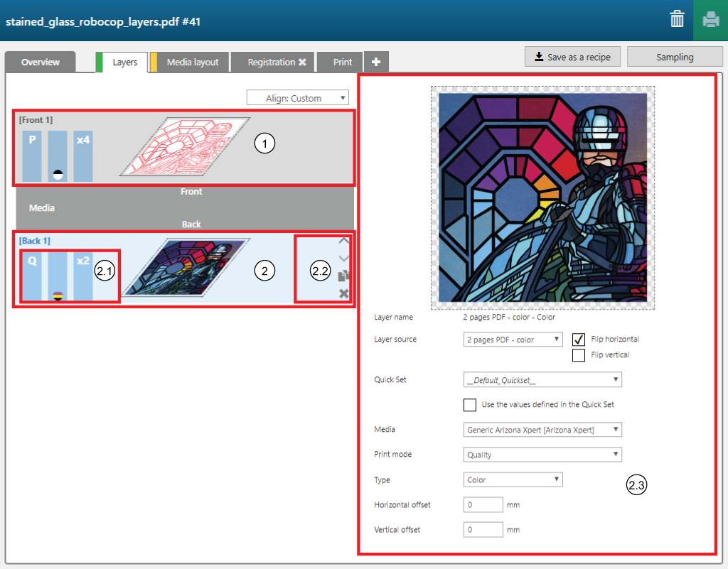
Task: Click the Q quality tile on Back 1
Action: click(32, 276)
